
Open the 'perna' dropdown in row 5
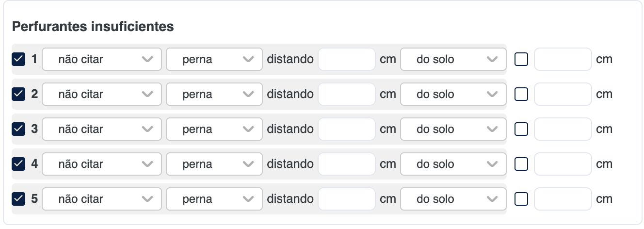tap(214, 199)
